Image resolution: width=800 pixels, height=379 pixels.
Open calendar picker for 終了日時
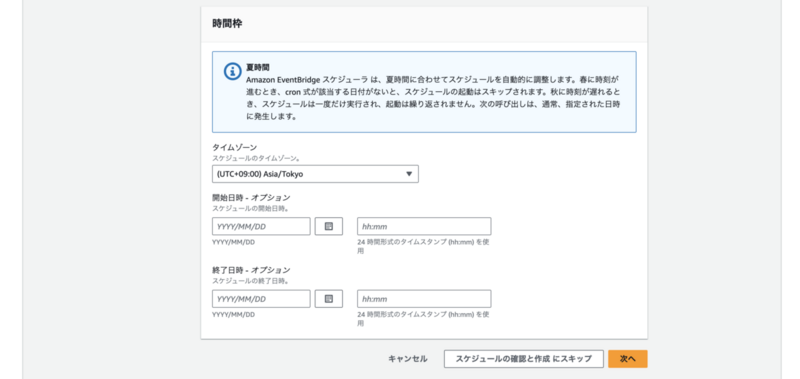pyautogui.click(x=329, y=298)
